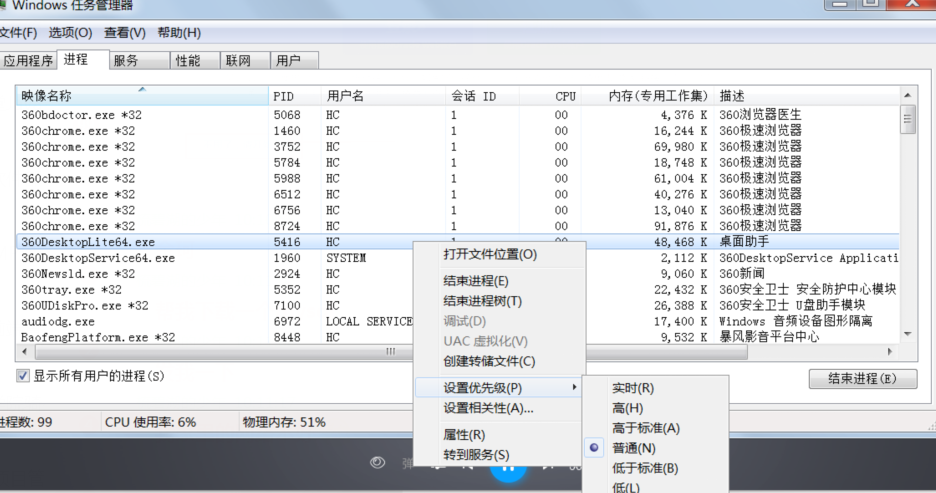Select the 360chrome.exe row with PID 5988
This screenshot has width=936, height=493.
457,178
